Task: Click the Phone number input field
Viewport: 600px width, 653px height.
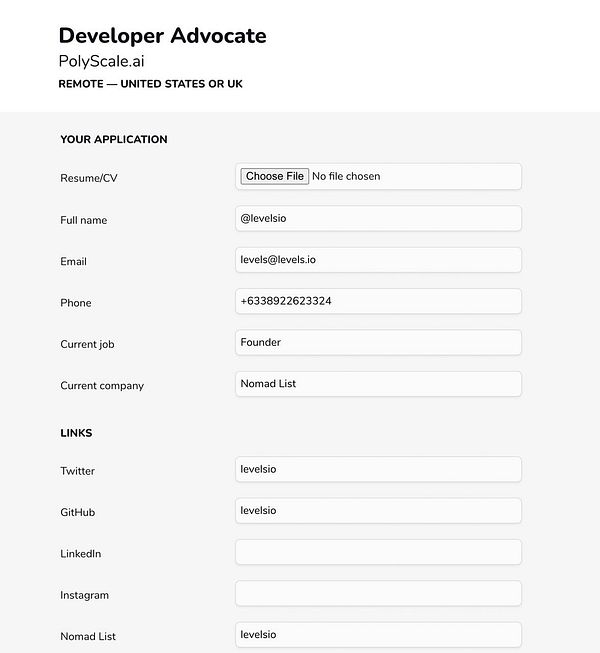Action: (x=378, y=301)
